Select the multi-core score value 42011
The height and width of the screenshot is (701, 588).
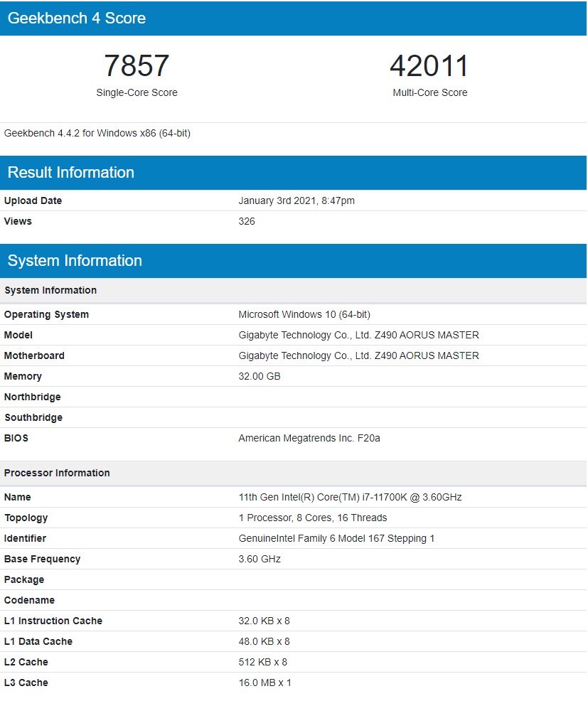[429, 65]
